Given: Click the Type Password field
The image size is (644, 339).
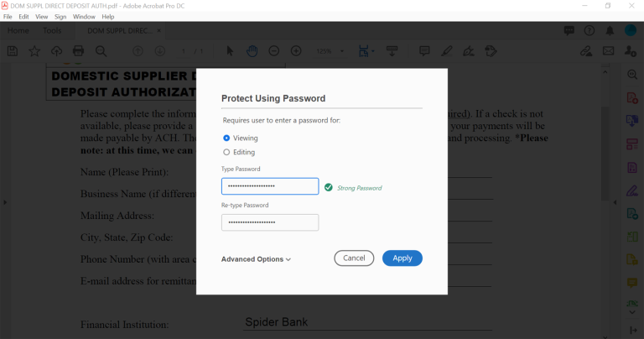Looking at the screenshot, I should (270, 186).
